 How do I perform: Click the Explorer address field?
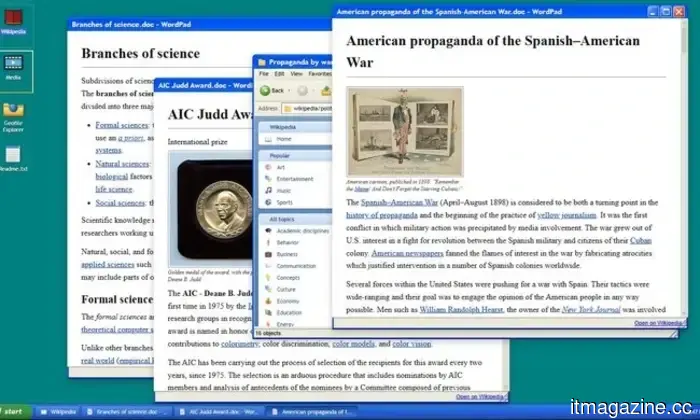point(307,108)
